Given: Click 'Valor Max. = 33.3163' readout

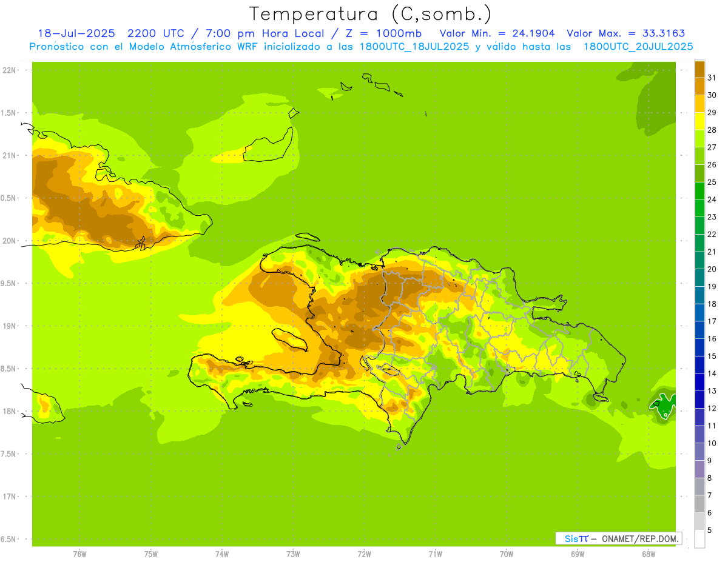Looking at the screenshot, I should [x=626, y=33].
